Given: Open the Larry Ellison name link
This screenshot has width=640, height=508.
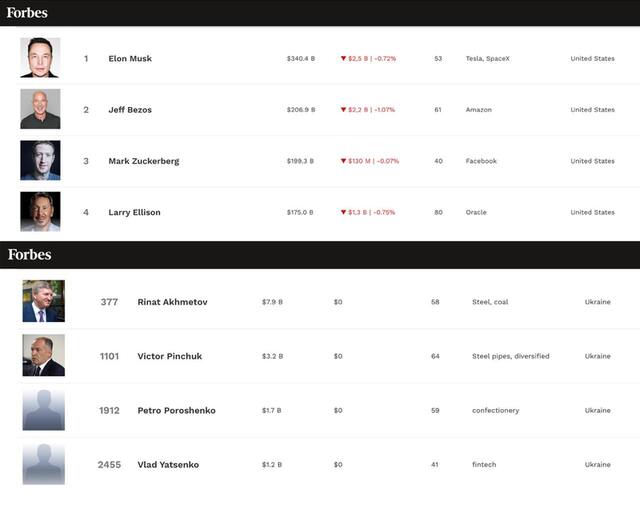Looking at the screenshot, I should click(134, 212).
